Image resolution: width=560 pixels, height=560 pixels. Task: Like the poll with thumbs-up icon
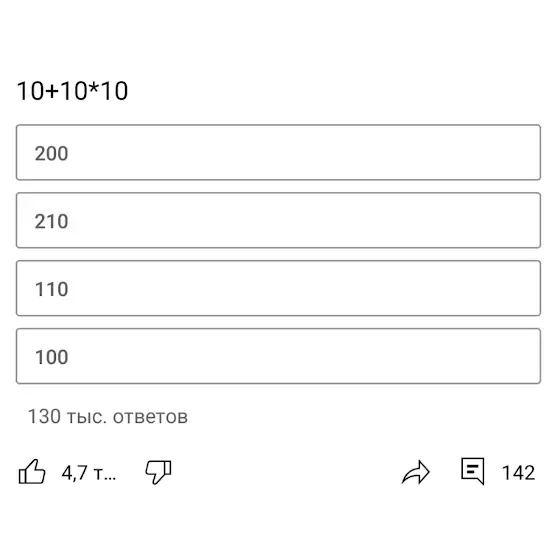[x=32, y=472]
